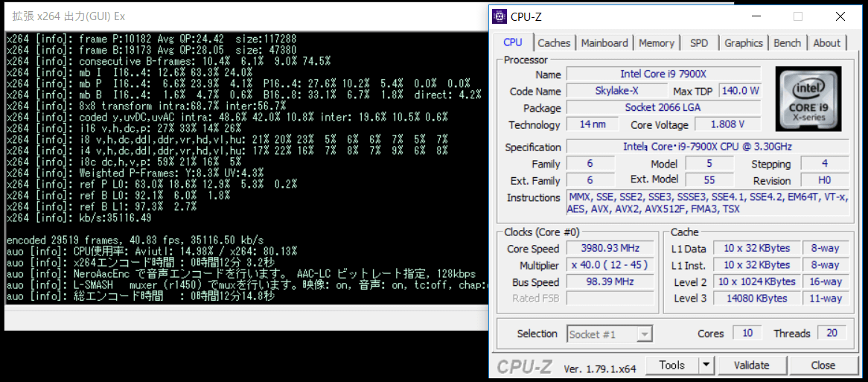Image resolution: width=868 pixels, height=382 pixels.
Task: Open the About tab
Action: (x=827, y=42)
